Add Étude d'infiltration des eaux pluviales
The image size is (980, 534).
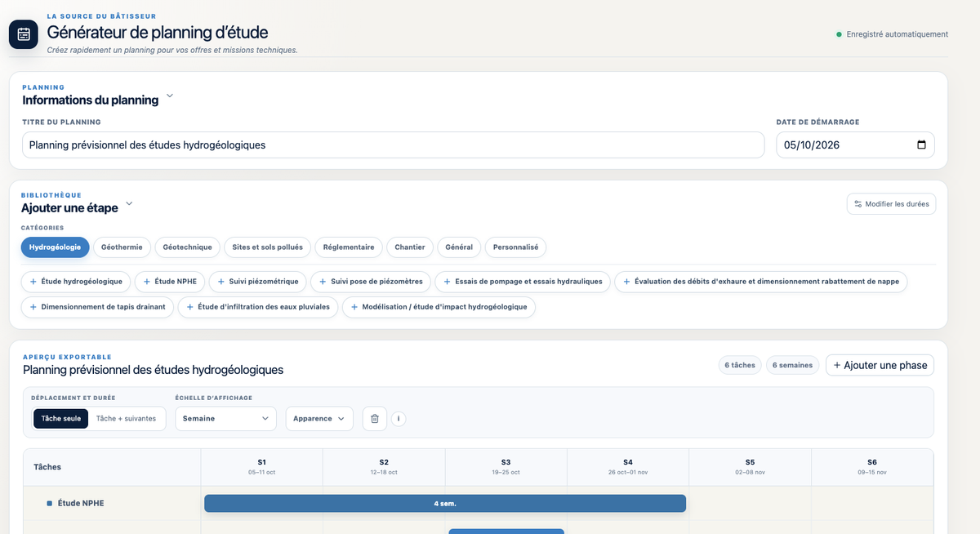point(258,307)
